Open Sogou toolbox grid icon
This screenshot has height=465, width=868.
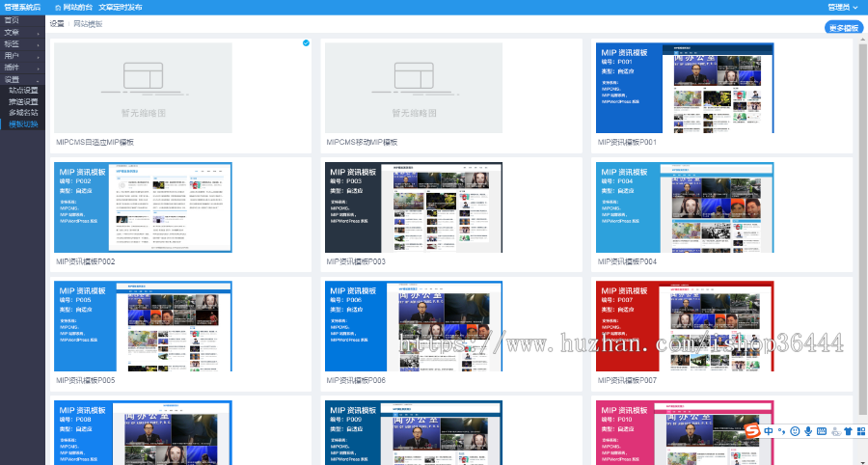click(861, 431)
